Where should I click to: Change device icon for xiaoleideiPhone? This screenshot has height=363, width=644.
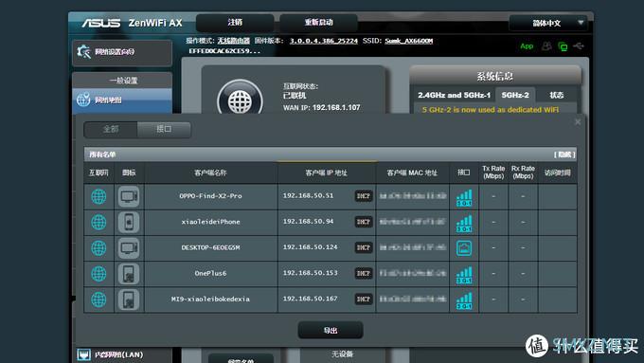129,223
